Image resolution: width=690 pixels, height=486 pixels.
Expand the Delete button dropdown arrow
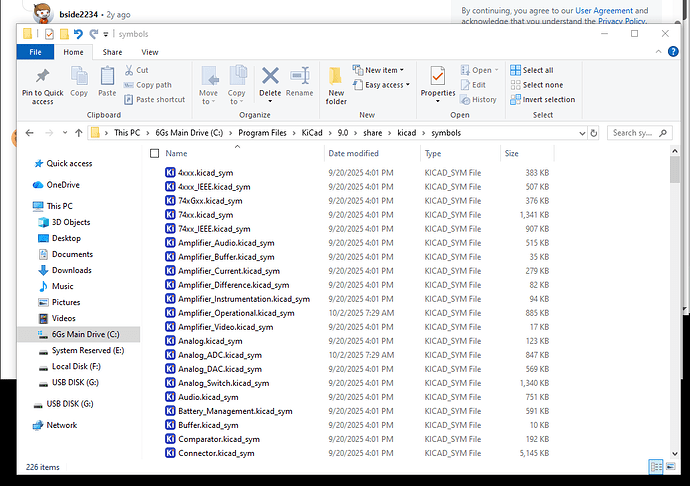[270, 102]
